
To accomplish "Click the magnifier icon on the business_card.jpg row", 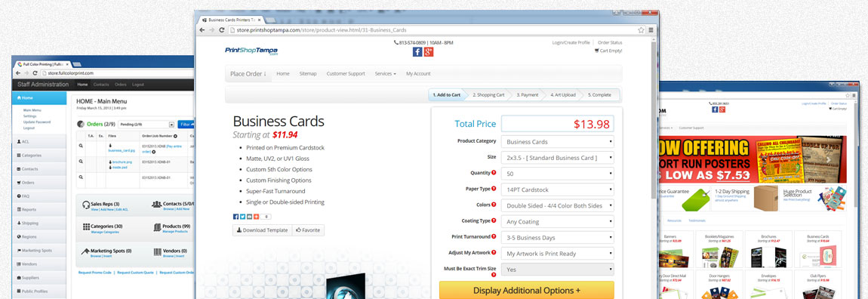I will tap(81, 146).
